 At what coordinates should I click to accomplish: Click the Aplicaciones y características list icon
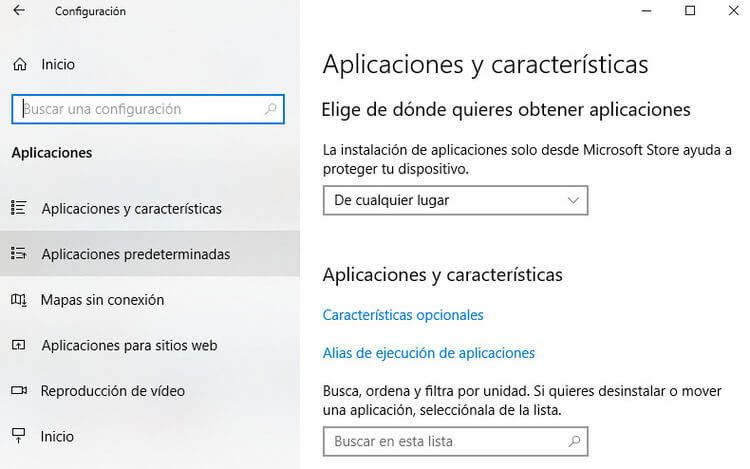[19, 208]
